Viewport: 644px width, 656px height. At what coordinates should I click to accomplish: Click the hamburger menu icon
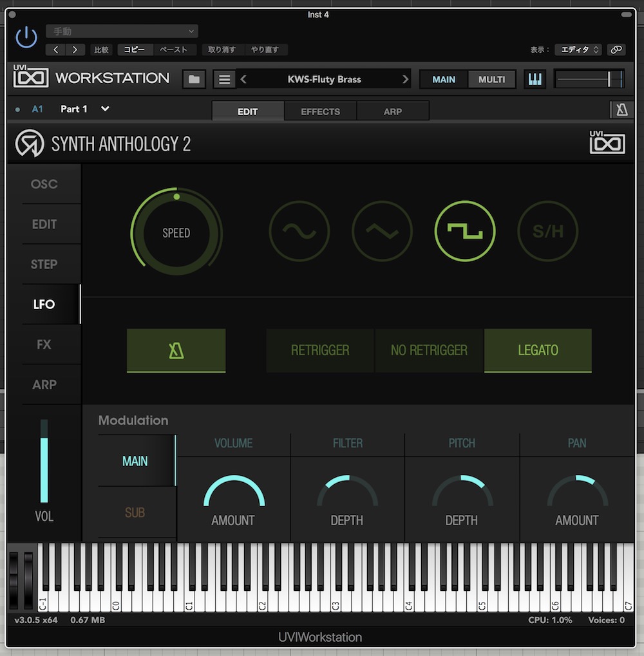click(224, 79)
